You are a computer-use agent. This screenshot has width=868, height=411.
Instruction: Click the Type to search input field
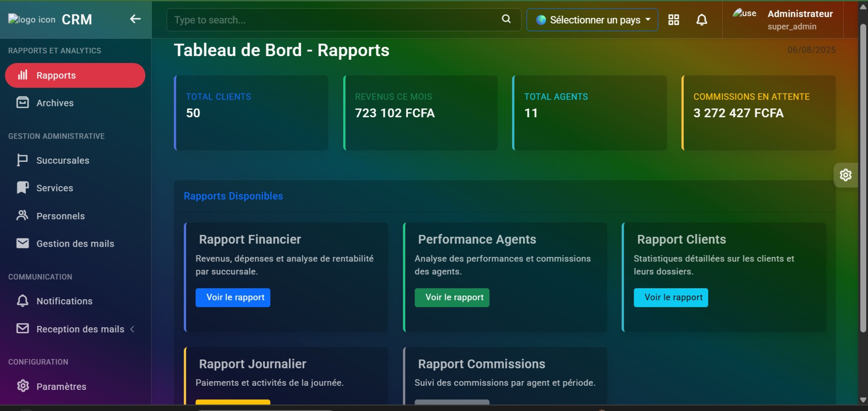(333, 20)
